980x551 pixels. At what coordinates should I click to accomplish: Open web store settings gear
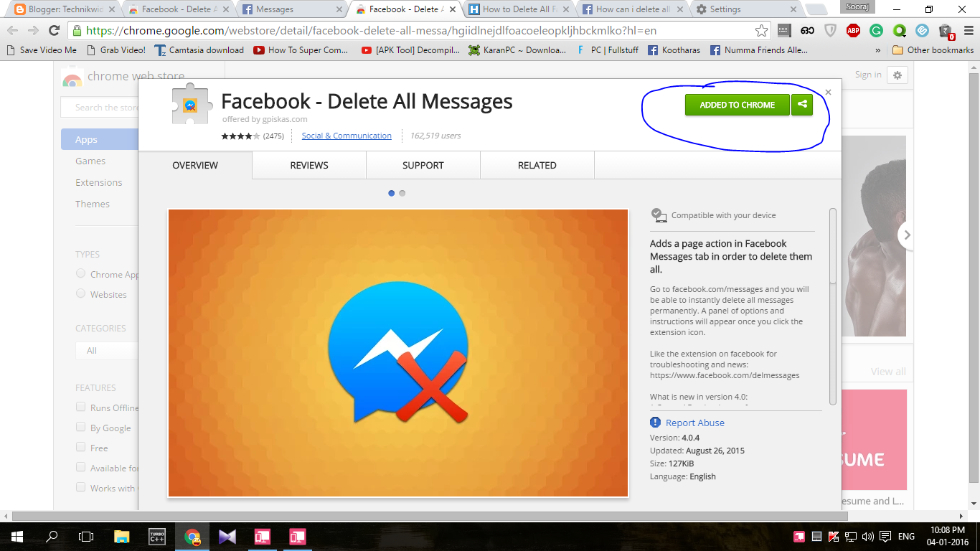pyautogui.click(x=897, y=75)
